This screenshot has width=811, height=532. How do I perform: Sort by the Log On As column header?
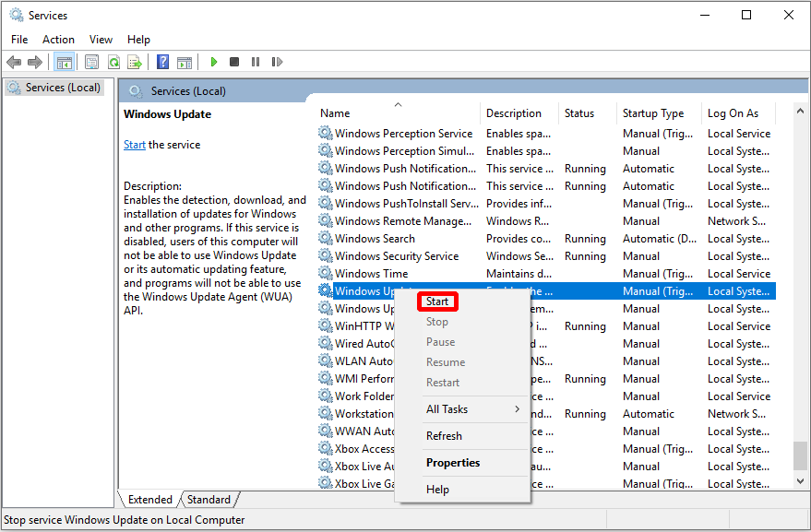click(x=739, y=113)
